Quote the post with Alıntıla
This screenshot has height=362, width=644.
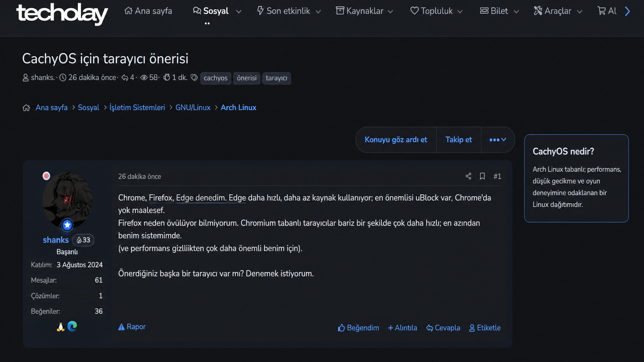coord(402,328)
